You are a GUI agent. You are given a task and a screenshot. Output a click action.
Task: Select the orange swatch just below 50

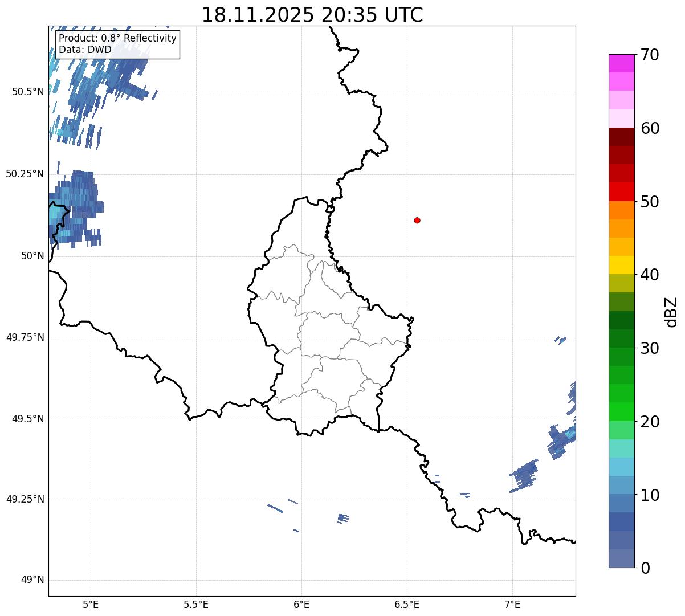622,210
